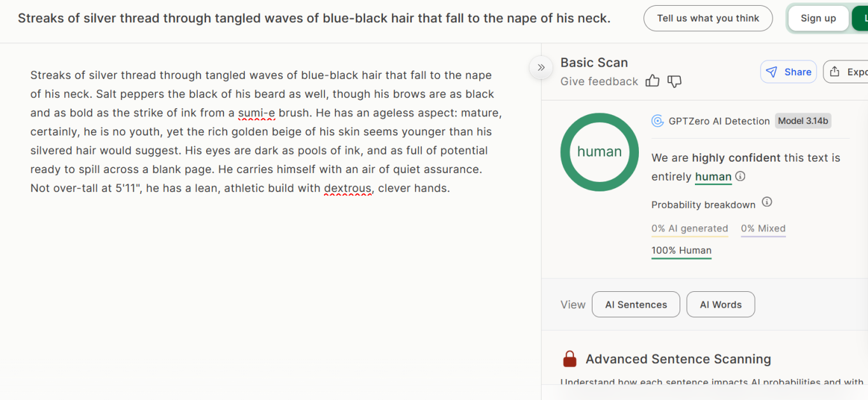Toggle the AI Words view

coord(720,305)
